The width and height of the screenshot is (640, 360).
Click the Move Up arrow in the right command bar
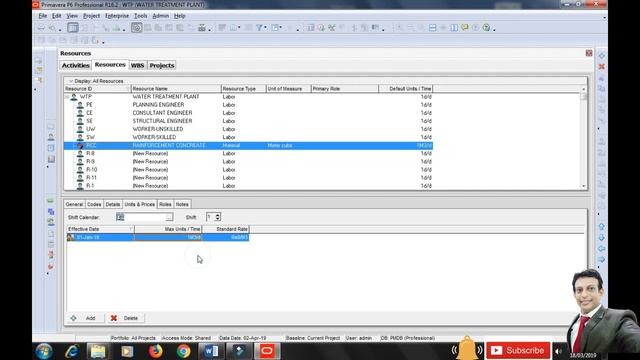(x=602, y=227)
